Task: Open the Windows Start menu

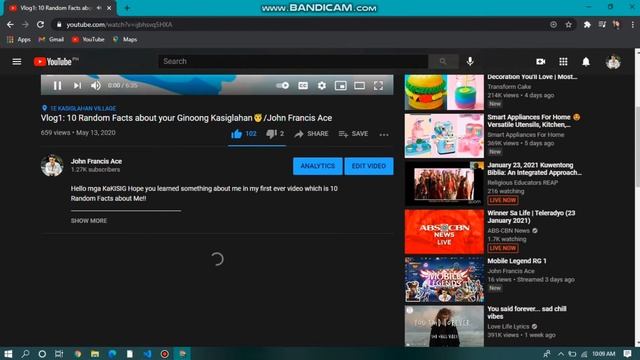Action: pyautogui.click(x=8, y=353)
